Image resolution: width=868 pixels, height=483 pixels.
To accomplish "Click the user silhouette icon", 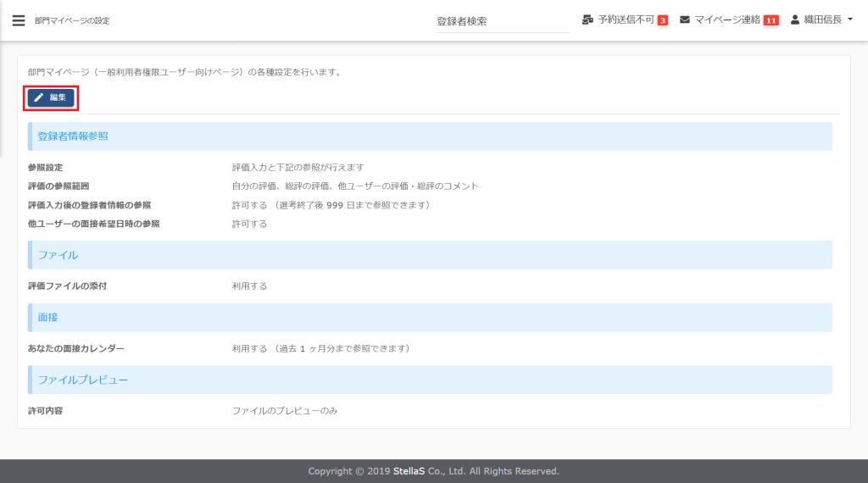I will [794, 19].
